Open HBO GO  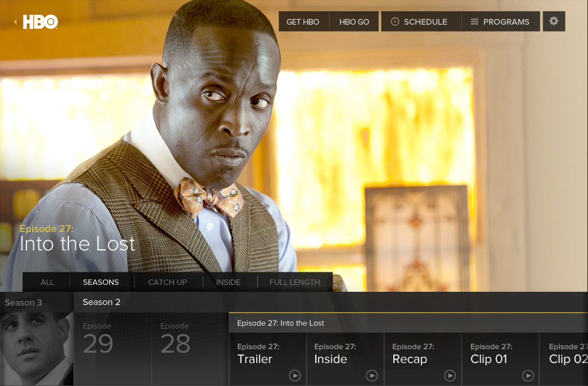click(354, 22)
